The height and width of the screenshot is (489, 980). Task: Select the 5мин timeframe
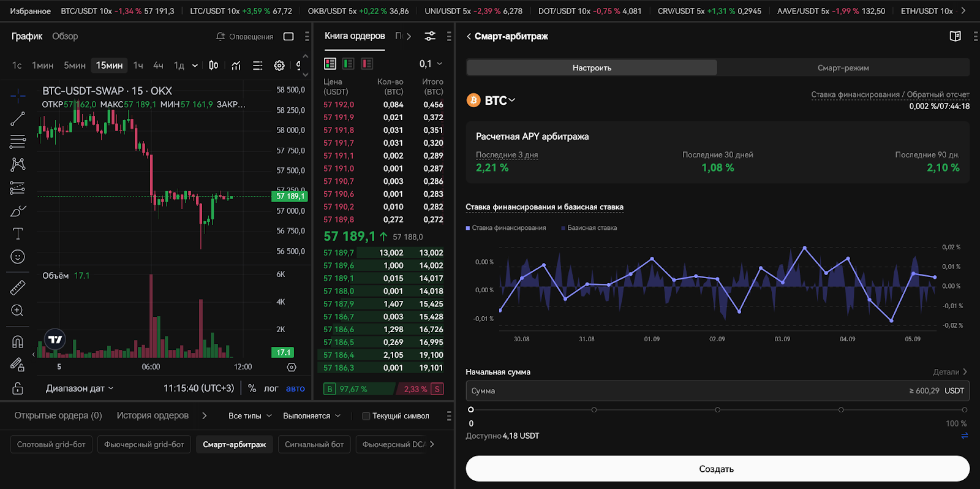click(75, 66)
